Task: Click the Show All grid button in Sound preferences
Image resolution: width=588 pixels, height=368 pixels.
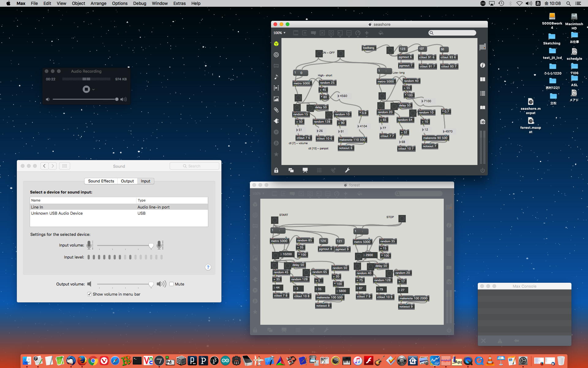Action: [x=64, y=166]
